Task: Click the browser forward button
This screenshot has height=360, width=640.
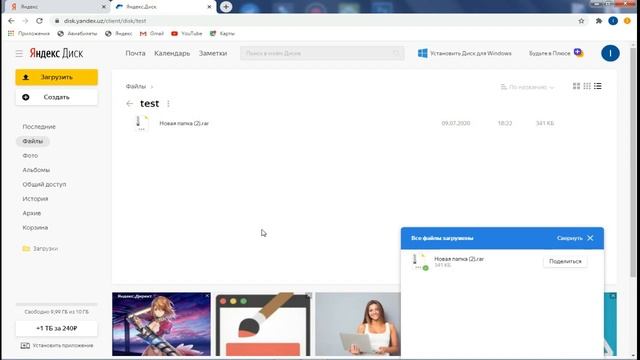Action: [x=25, y=21]
